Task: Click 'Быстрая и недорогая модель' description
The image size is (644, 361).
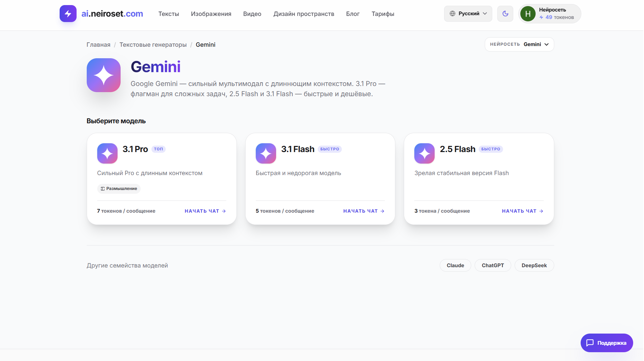Action: pyautogui.click(x=298, y=173)
